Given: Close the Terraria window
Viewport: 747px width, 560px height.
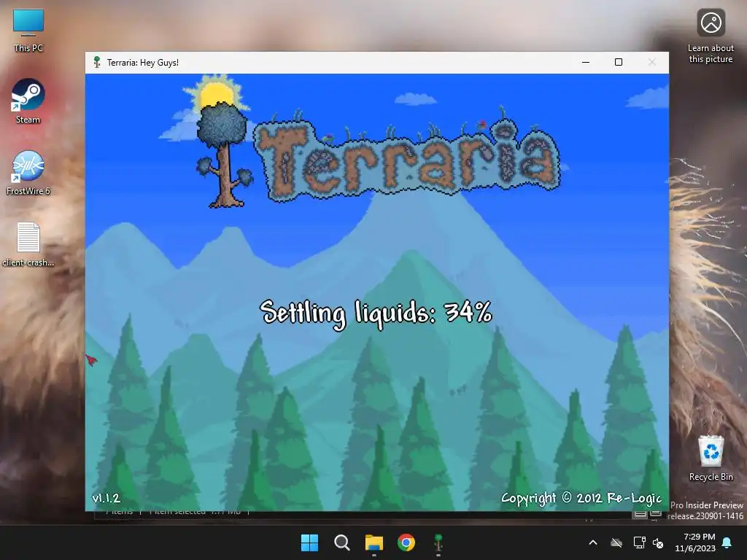Looking at the screenshot, I should [x=651, y=63].
